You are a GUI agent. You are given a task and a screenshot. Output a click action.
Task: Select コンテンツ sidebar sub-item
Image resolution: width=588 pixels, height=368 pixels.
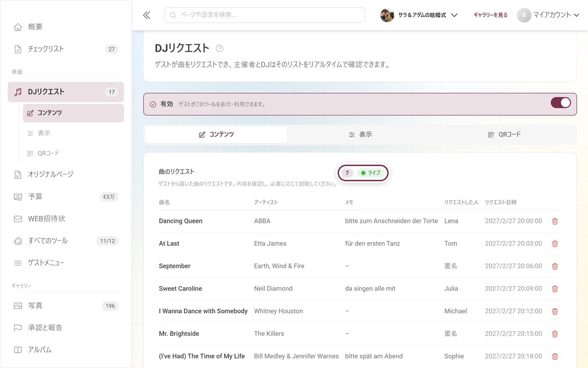(x=73, y=113)
